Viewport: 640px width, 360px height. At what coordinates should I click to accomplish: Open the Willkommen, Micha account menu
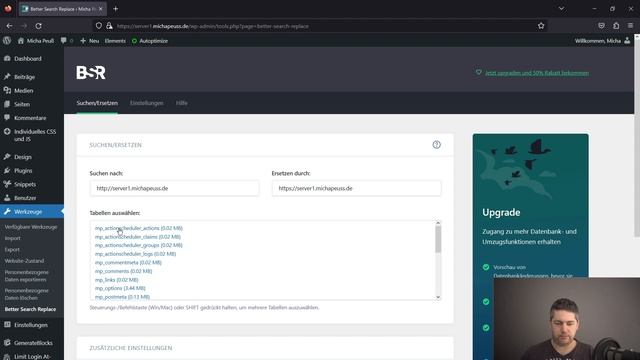tap(602, 41)
